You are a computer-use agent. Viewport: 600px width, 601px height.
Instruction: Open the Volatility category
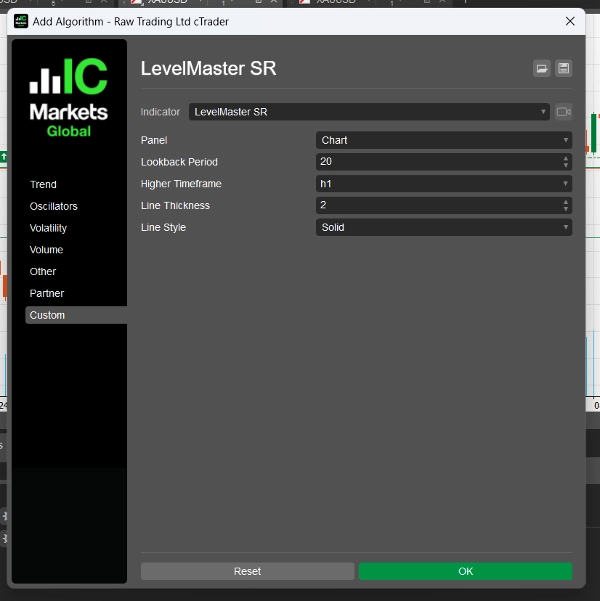pos(49,228)
